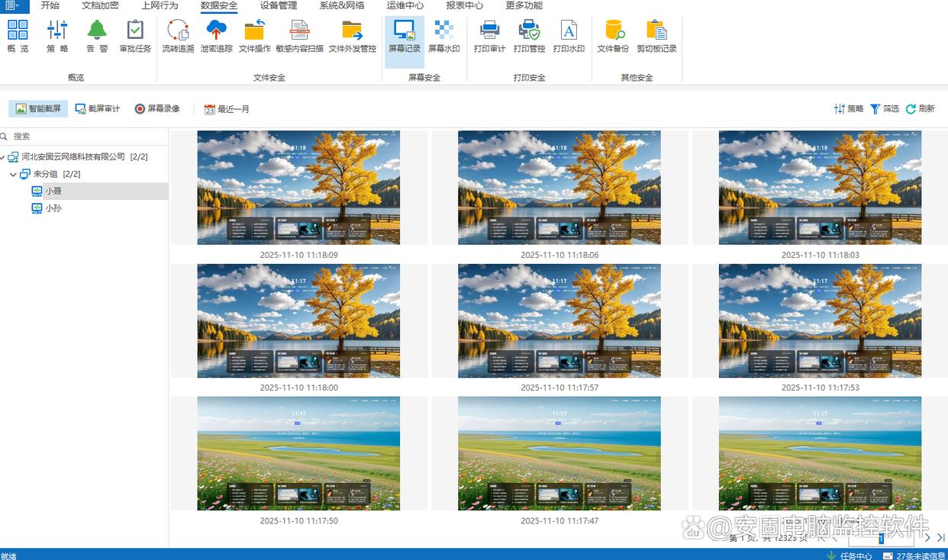Collapse the 河北安固云网络科技有限公司 tree node
This screenshot has height=560, width=948.
pos(3,157)
